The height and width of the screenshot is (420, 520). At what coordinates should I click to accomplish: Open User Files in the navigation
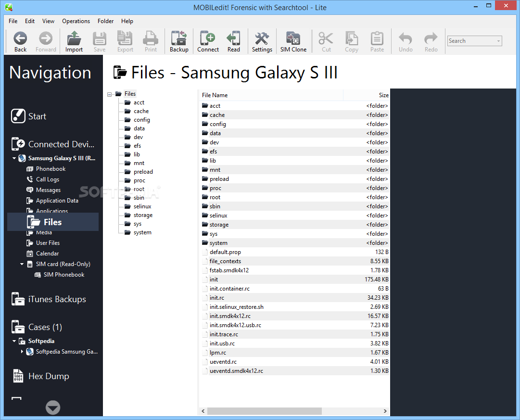coord(43,242)
